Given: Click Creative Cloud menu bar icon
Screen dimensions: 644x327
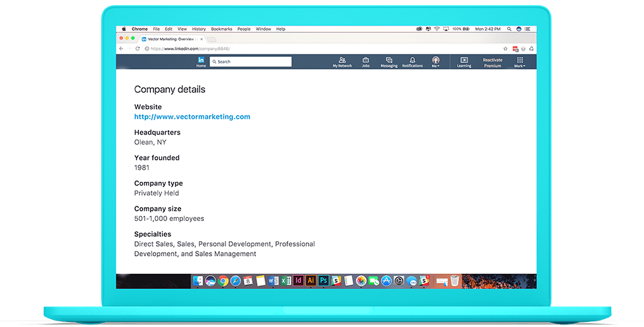Looking at the screenshot, I should tap(419, 29).
